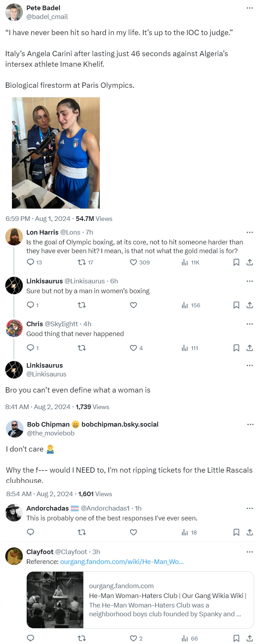Open more options menu for Clayfoot's reply
This screenshot has height=644, width=259.
pos(250,552)
